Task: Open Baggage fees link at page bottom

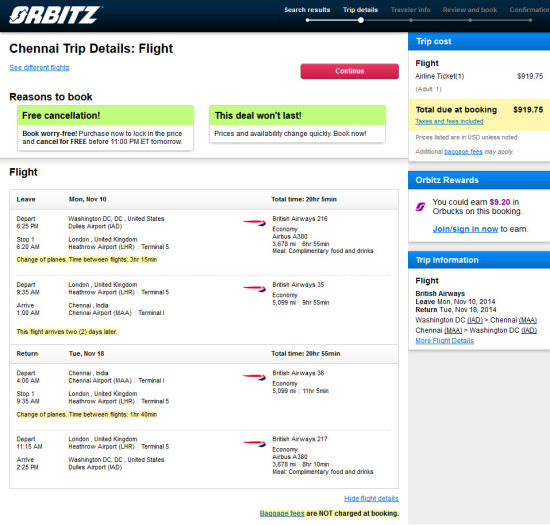Action: (282, 513)
